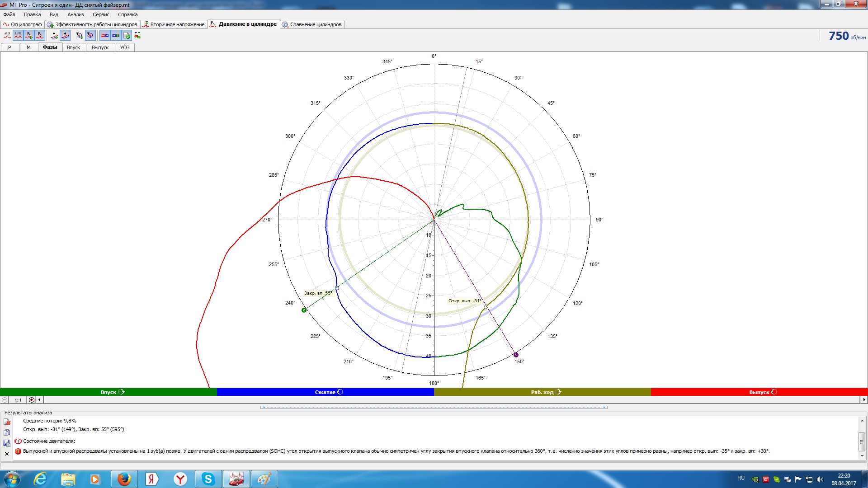Click the 1:1 zoom reset button
The image size is (868, 488).
pos(18,400)
